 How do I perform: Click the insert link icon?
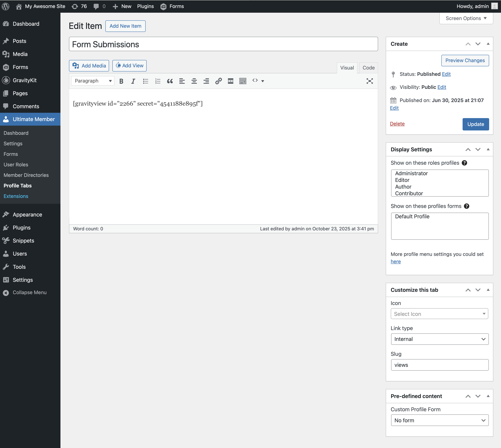[218, 81]
